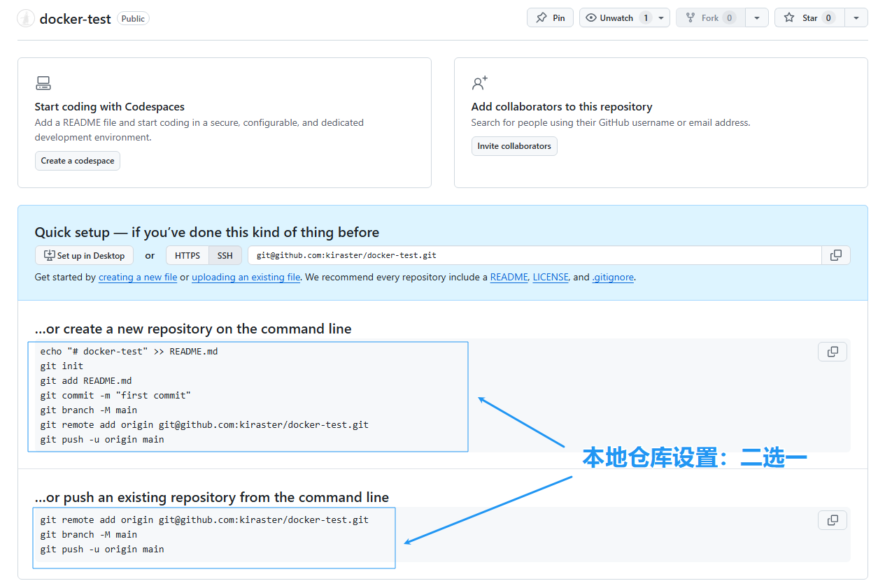Select the SSH URL option
This screenshot has width=885, height=588.
(225, 255)
